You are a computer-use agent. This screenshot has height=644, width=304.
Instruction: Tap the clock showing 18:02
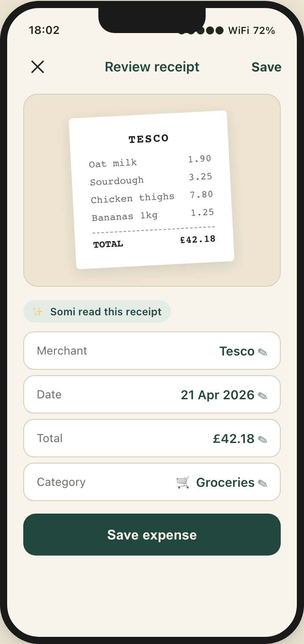coord(44,30)
